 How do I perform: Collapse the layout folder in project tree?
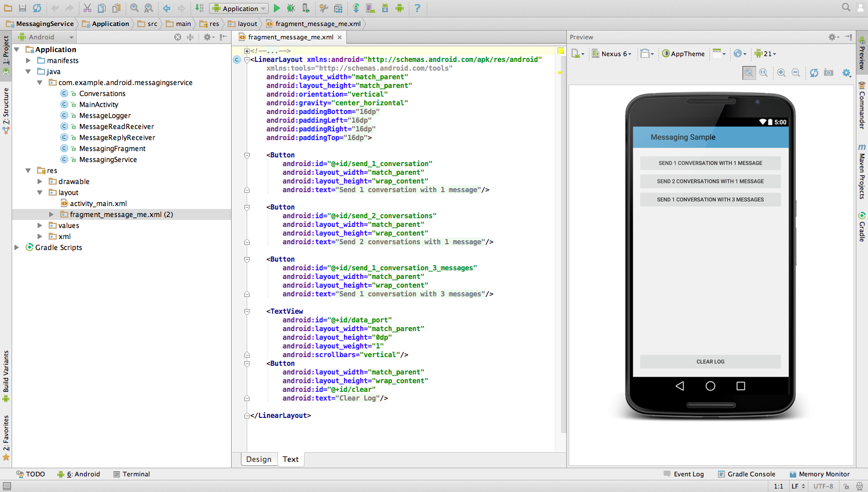pyautogui.click(x=39, y=192)
